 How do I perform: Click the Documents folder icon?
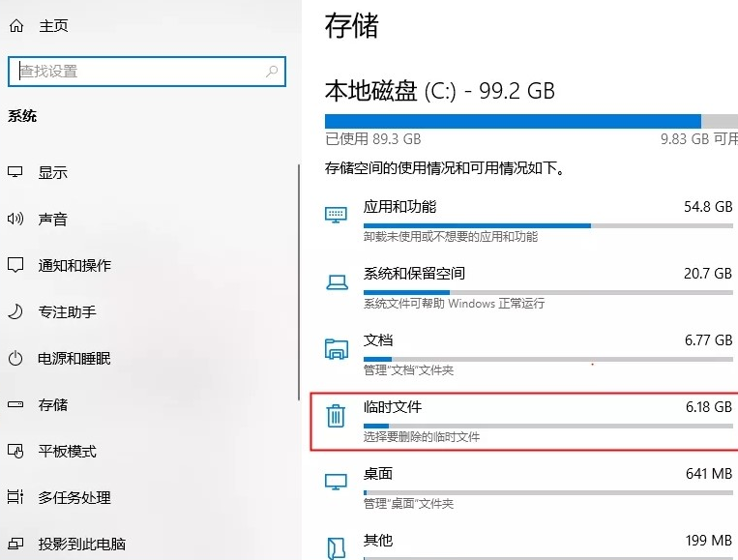point(336,349)
